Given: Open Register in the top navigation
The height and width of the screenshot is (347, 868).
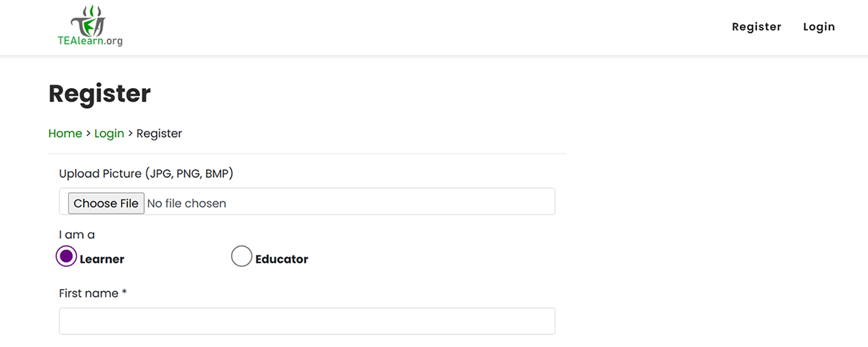Looking at the screenshot, I should tap(756, 27).
